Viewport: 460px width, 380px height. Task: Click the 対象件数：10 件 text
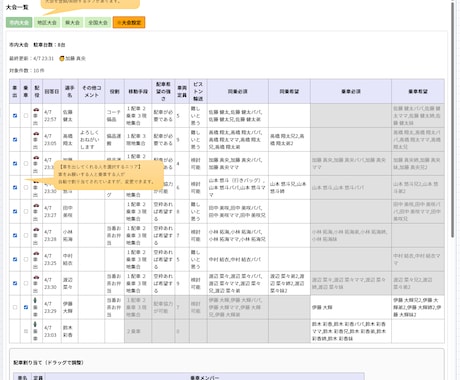pos(27,71)
